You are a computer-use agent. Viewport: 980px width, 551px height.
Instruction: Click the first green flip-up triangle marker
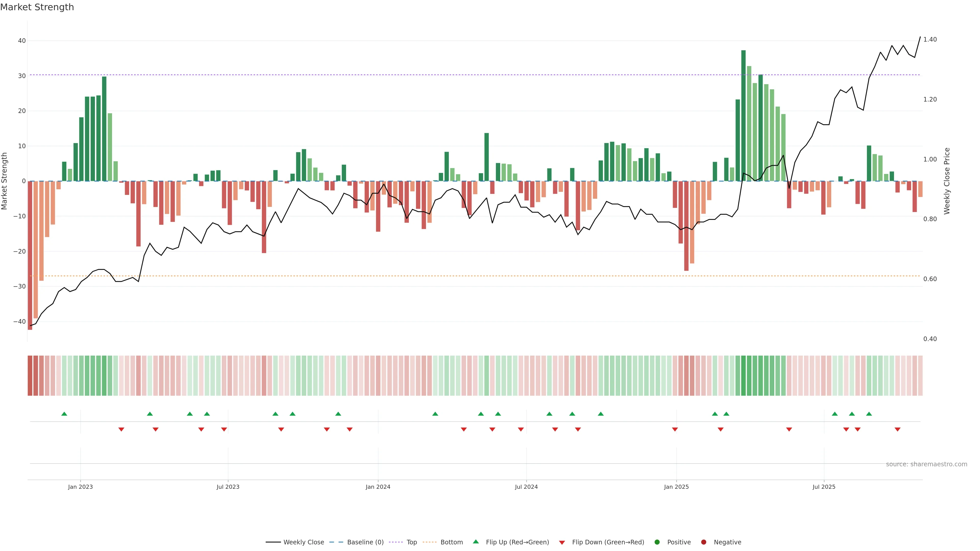tap(64, 414)
